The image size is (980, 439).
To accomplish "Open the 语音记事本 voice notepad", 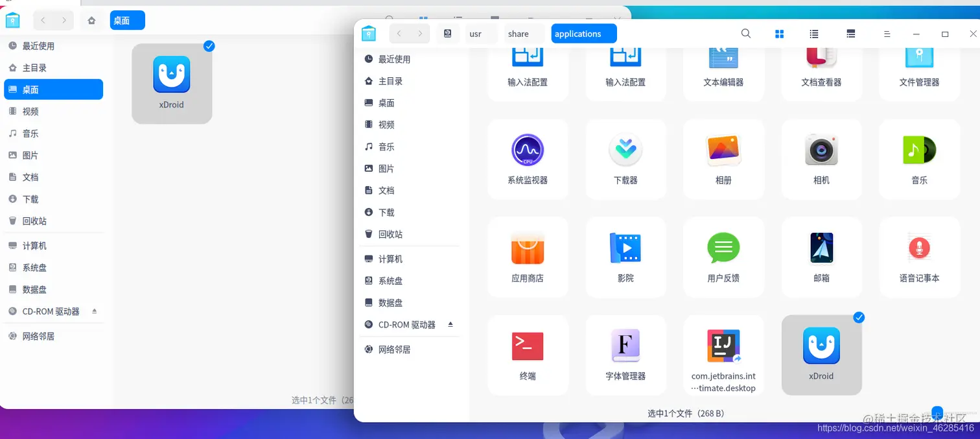I will [918, 257].
